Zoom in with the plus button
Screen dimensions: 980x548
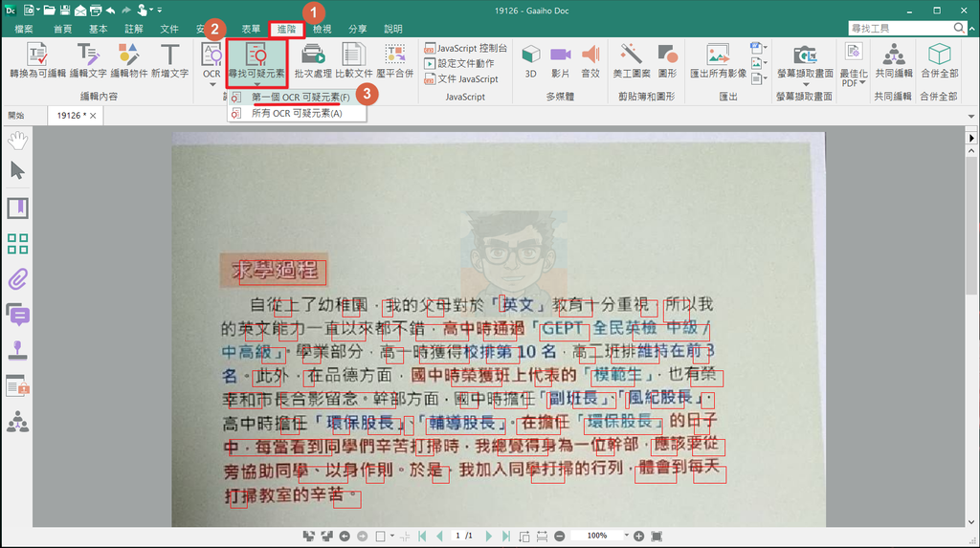pyautogui.click(x=638, y=537)
